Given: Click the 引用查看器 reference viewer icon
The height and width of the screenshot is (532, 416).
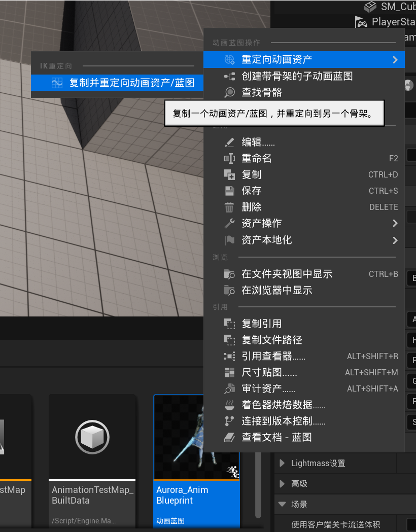Looking at the screenshot, I should pyautogui.click(x=230, y=357).
